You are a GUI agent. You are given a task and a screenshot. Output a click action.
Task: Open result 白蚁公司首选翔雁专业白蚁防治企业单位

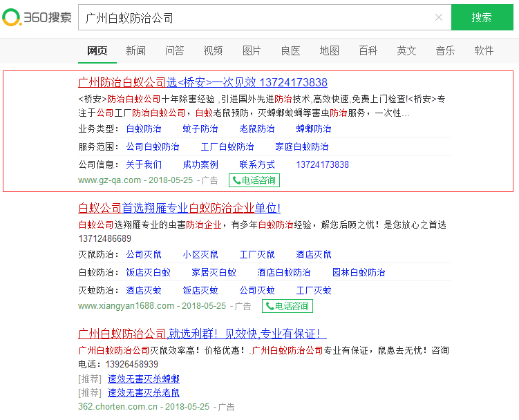(x=179, y=208)
